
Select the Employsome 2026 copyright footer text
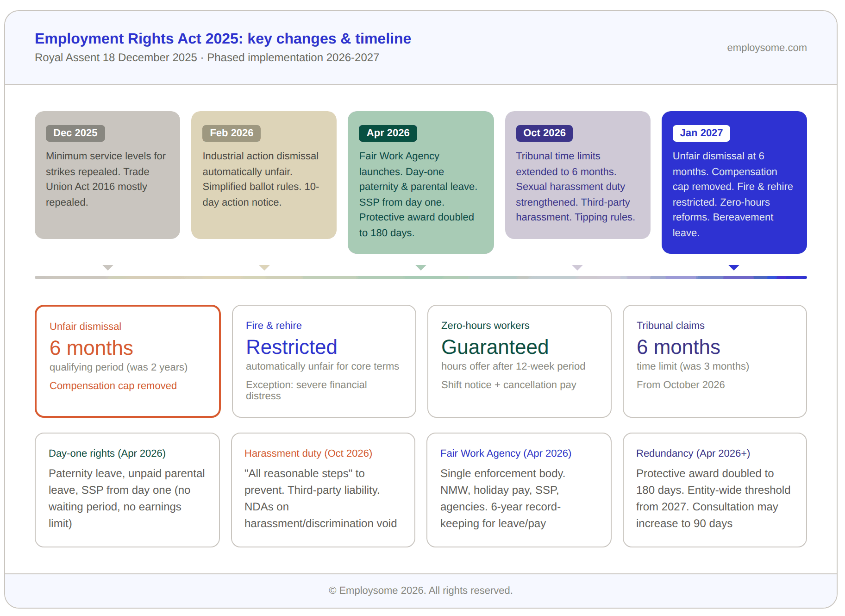click(420, 590)
